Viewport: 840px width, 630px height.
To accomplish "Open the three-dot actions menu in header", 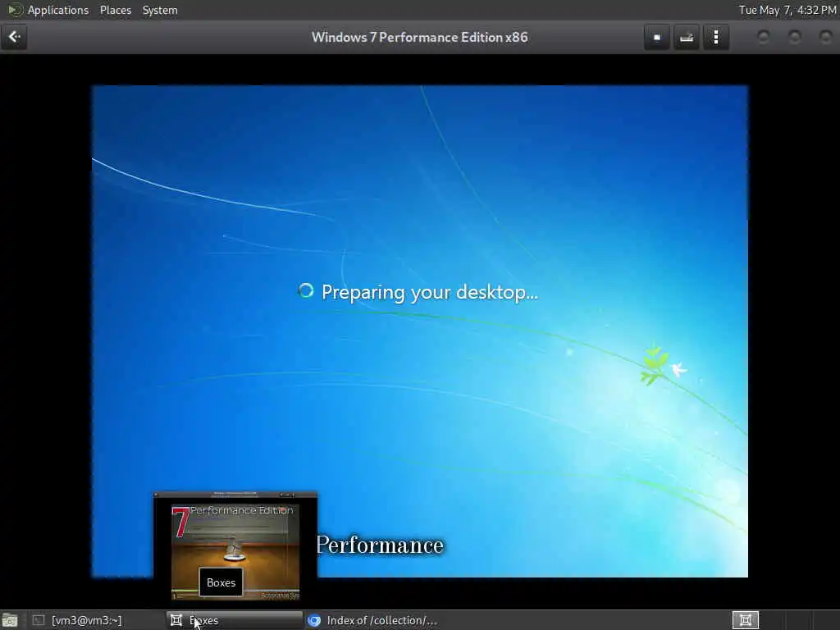I will point(716,38).
